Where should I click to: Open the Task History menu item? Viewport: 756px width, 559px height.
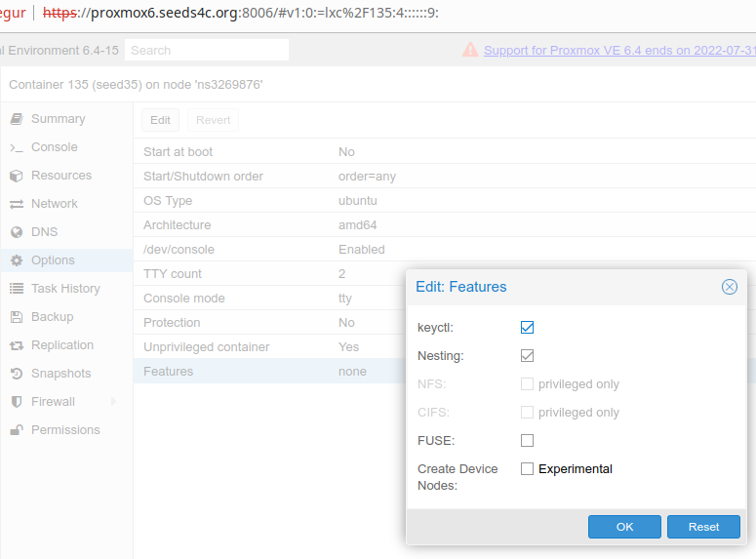(65, 289)
